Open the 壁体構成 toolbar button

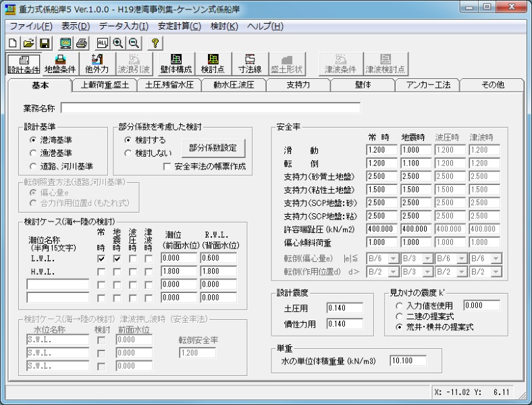click(x=176, y=63)
